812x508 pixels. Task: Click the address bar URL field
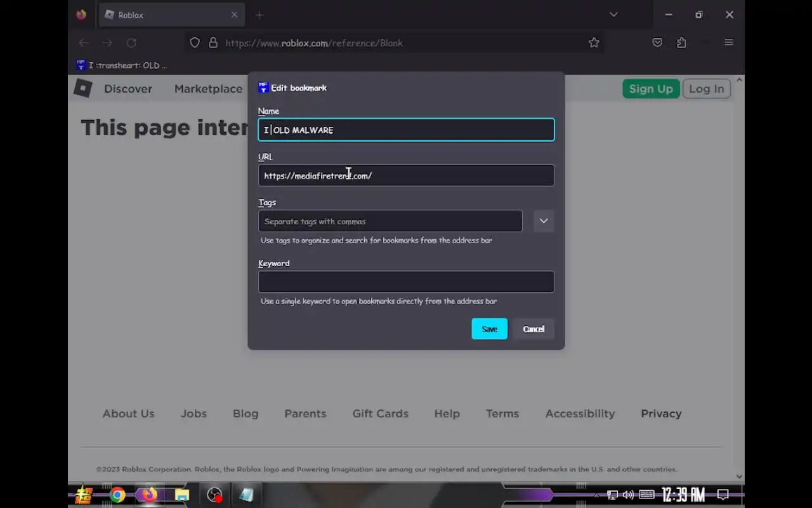point(393,43)
